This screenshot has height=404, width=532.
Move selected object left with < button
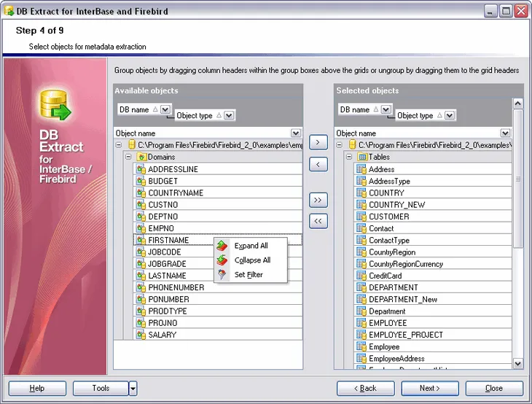click(318, 164)
